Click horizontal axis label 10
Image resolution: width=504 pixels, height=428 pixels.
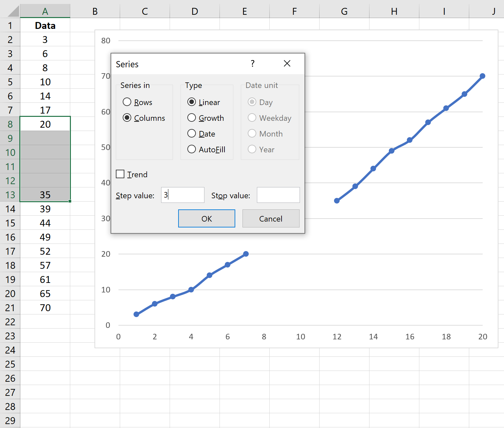(x=301, y=337)
